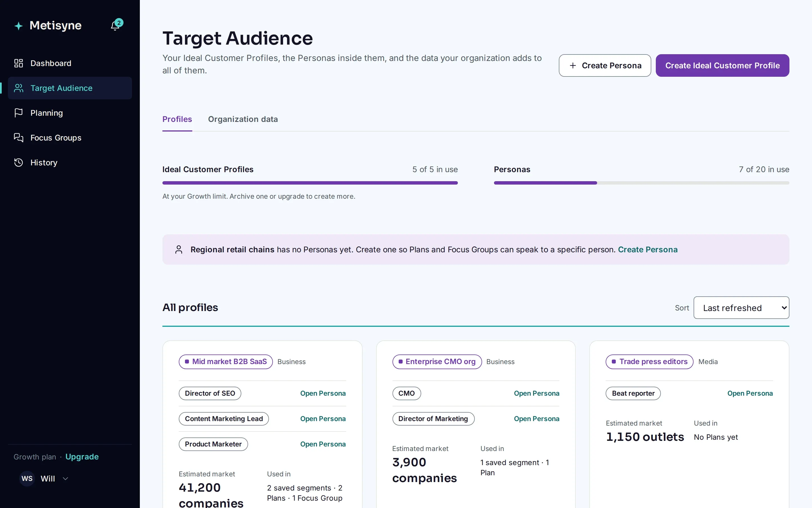Click the Planning flag icon
This screenshot has height=508, width=812.
[18, 113]
